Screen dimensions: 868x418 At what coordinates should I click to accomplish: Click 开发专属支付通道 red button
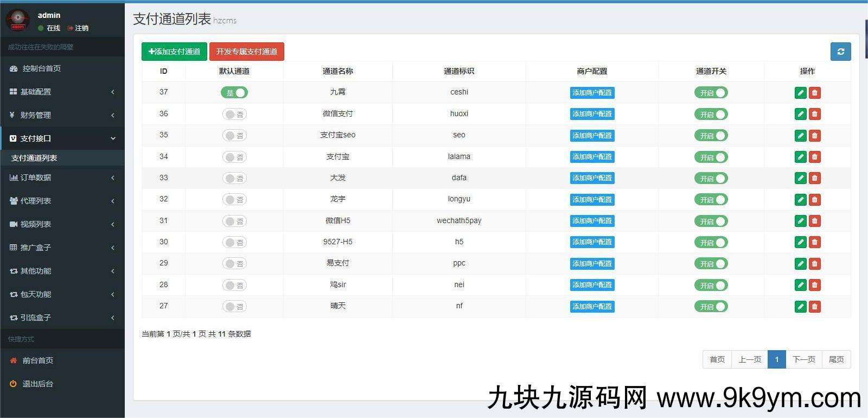[x=246, y=52]
